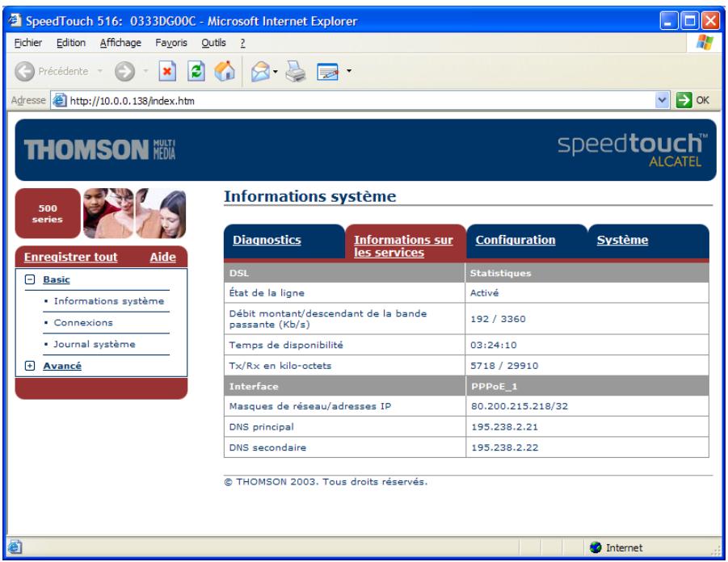Click the line state value Activé
This screenshot has height=562, width=728.
pos(484,293)
